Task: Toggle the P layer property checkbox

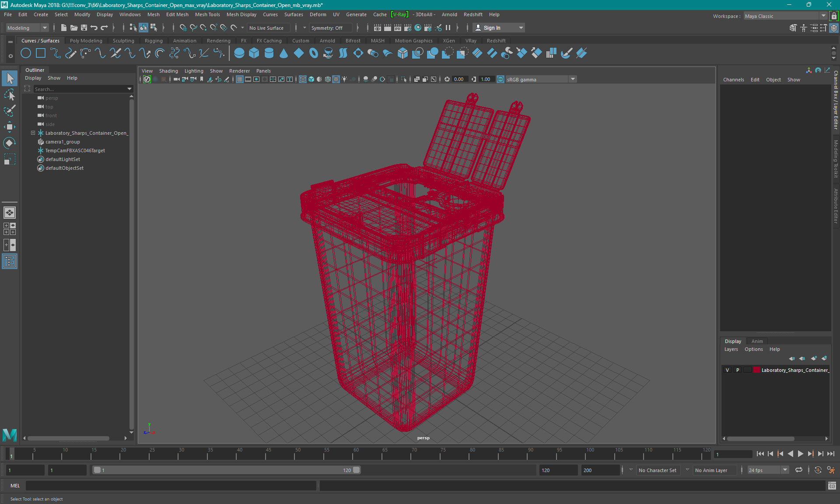Action: pyautogui.click(x=737, y=370)
